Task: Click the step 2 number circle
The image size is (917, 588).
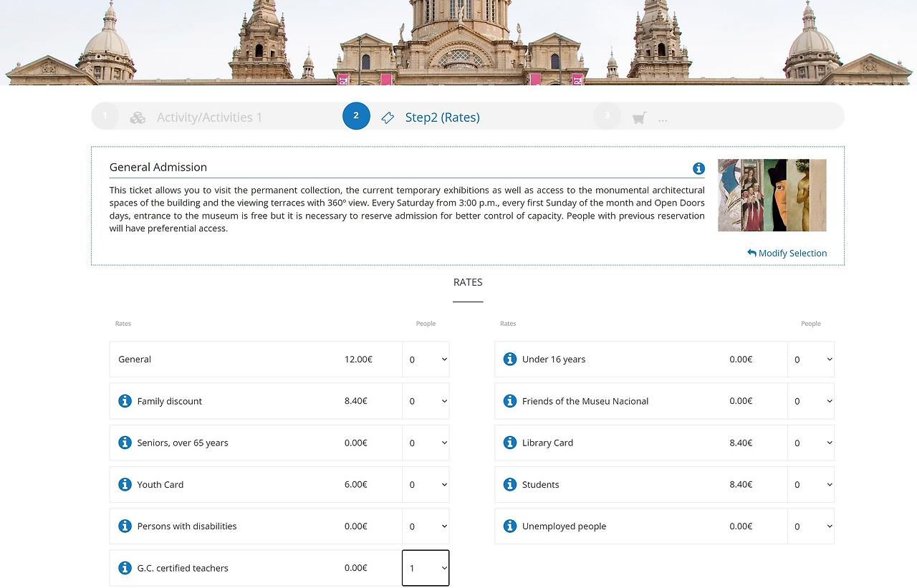Action: point(356,116)
